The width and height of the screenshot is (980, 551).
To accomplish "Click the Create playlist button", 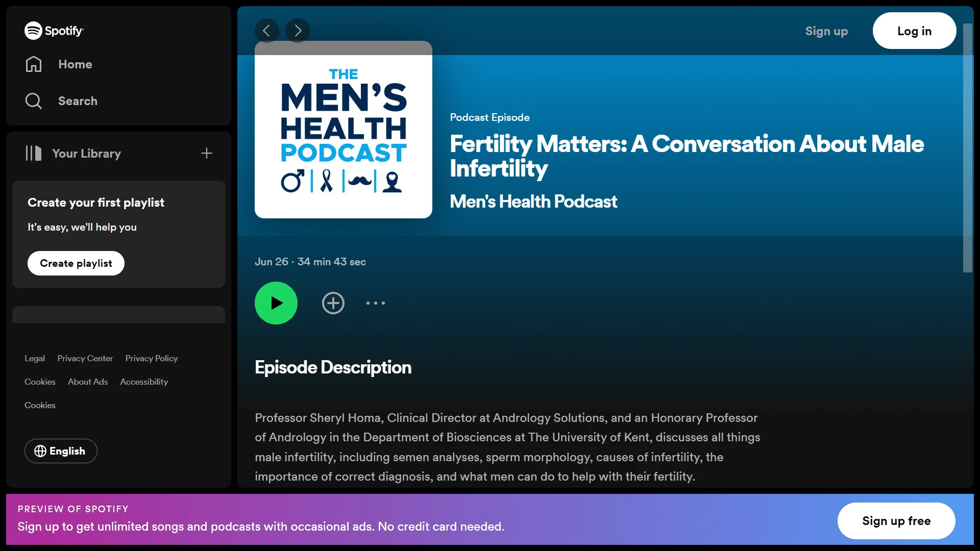I will point(76,263).
